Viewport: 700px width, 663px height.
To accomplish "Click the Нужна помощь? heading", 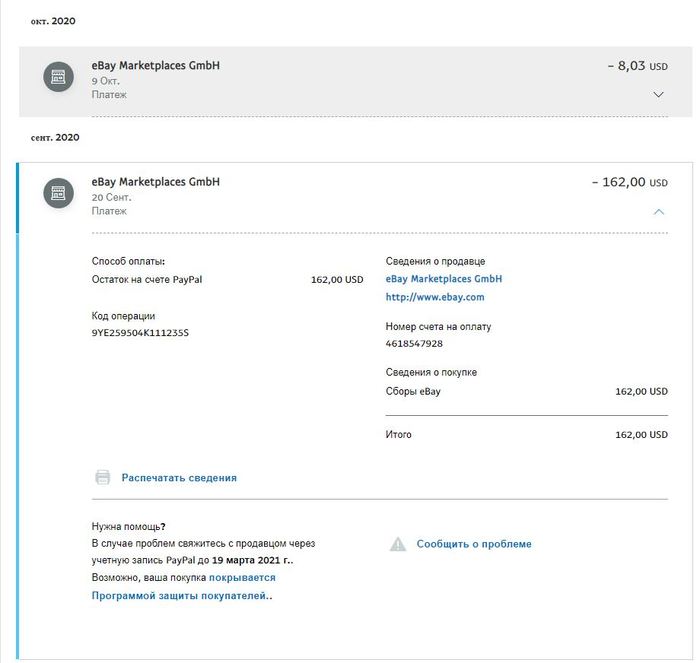I will point(129,527).
